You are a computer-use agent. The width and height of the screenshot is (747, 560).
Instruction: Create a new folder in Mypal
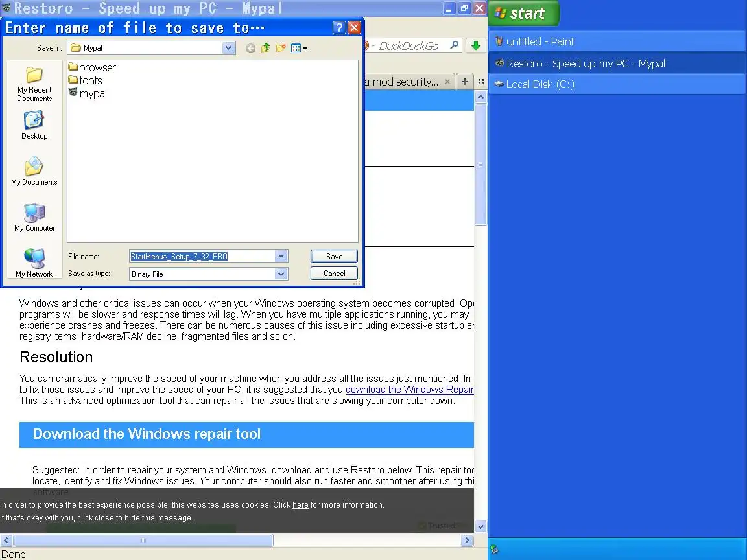[281, 48]
